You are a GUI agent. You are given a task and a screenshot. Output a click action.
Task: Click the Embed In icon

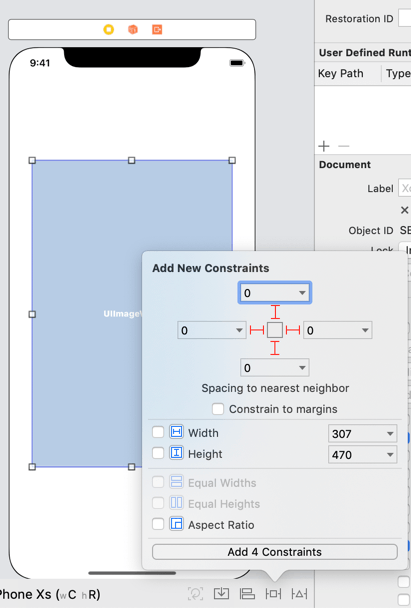(x=221, y=594)
